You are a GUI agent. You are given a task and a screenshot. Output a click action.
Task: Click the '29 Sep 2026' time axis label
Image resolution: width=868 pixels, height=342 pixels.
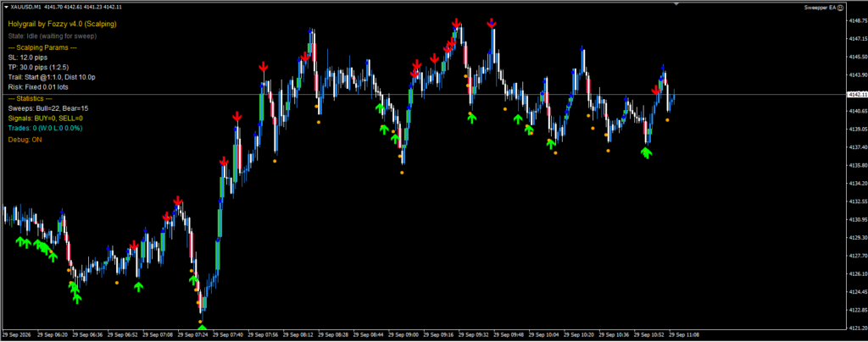tap(17, 335)
